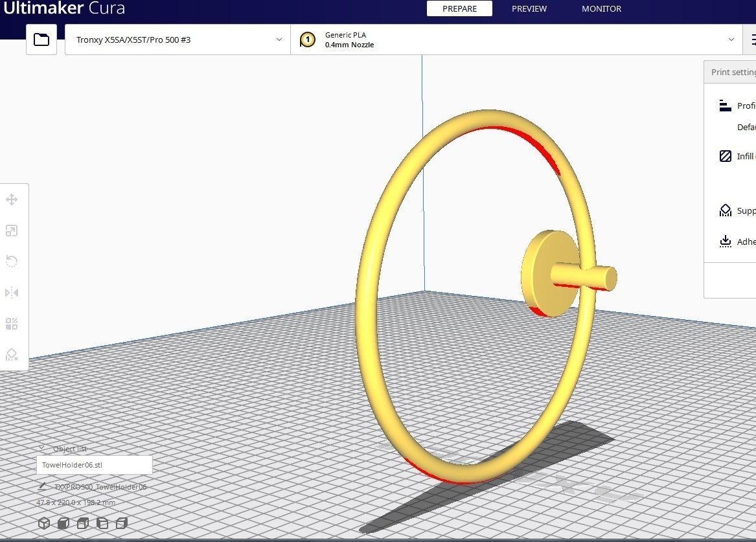Click the 0.4mm Nozzle label

click(349, 45)
